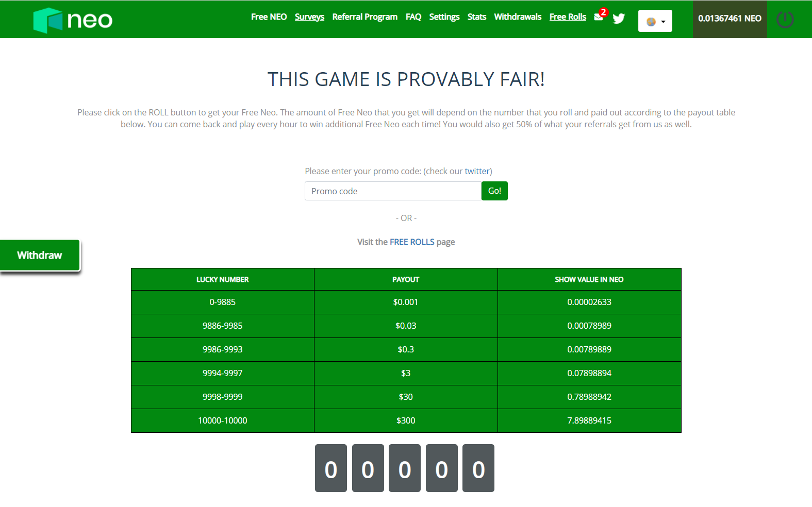Screen dimensions: 812x507
Task: Open Settings from the nav bar
Action: click(x=444, y=17)
